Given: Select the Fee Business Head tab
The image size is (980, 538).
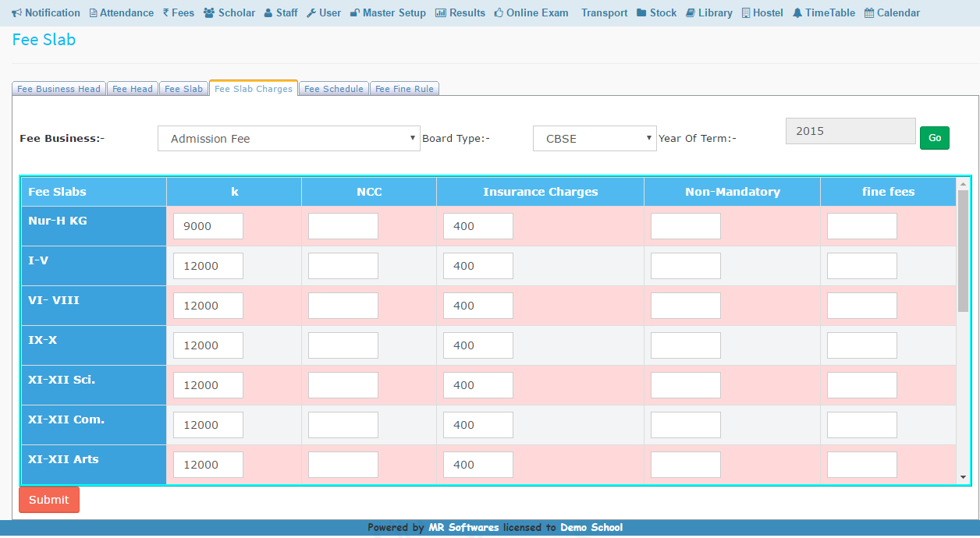Looking at the screenshot, I should click(x=59, y=89).
